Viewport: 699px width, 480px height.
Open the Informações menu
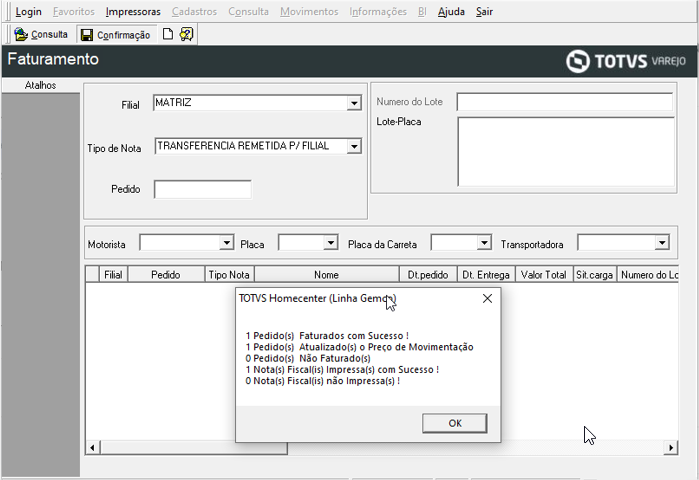click(378, 12)
